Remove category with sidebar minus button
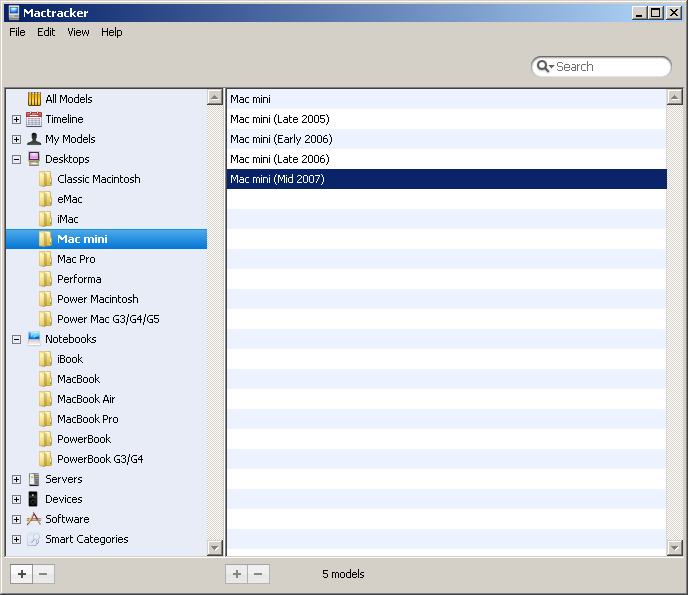 coord(43,574)
